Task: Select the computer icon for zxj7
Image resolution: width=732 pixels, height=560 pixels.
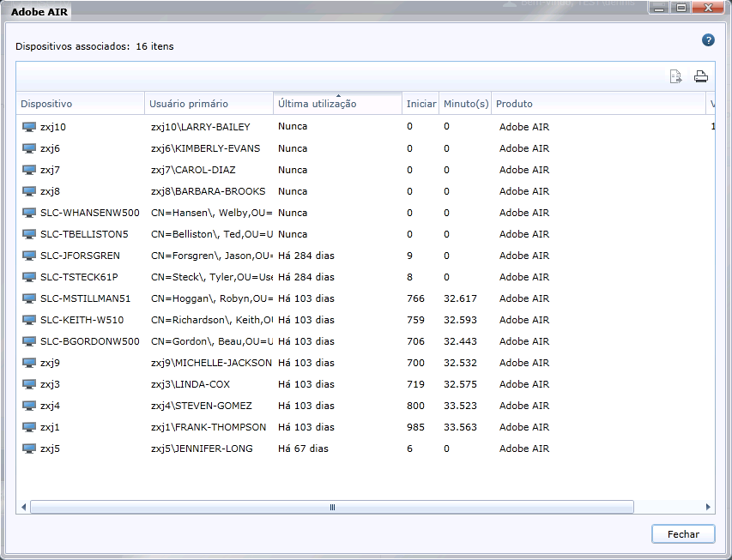Action: coord(29,170)
